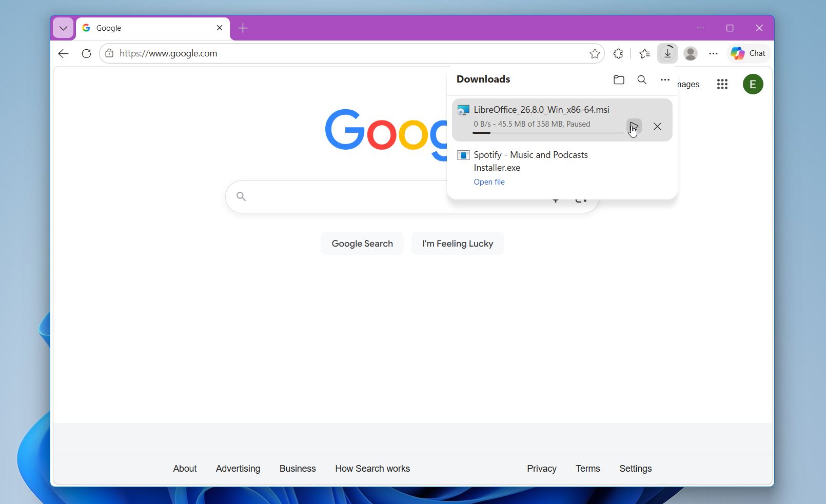826x504 pixels.
Task: Open the Favorites list icon
Action: (644, 53)
